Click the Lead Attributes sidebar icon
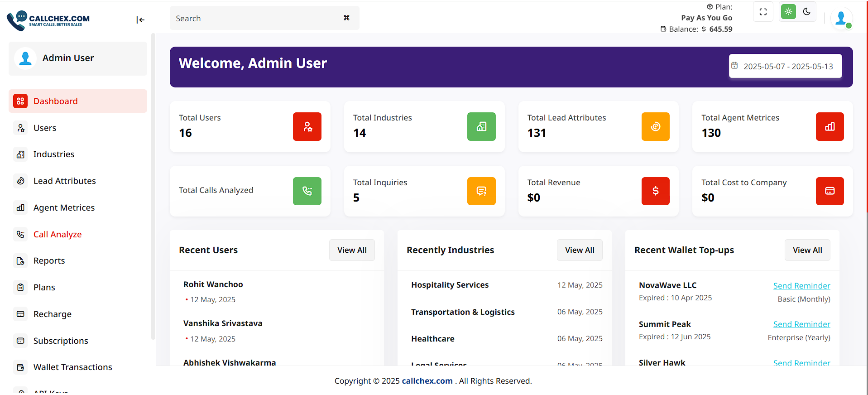Viewport: 868px width, 395px height. pyautogui.click(x=20, y=181)
